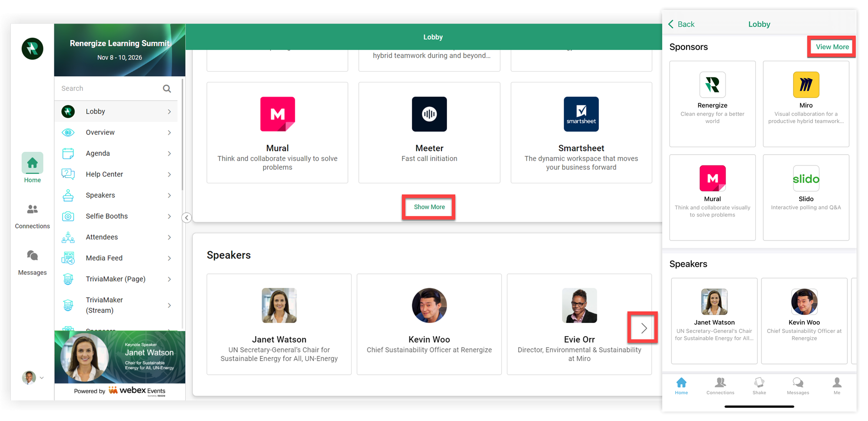The height and width of the screenshot is (421, 868).
Task: Open Connections in left rail
Action: click(32, 216)
